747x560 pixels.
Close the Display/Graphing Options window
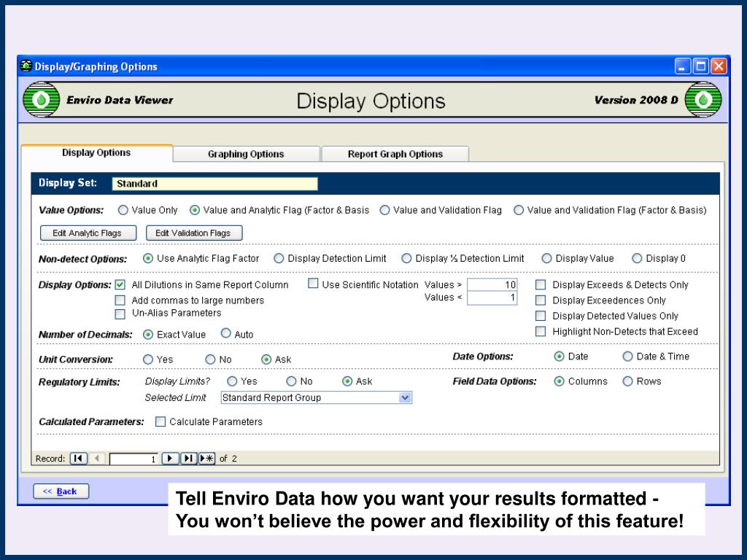coord(719,66)
